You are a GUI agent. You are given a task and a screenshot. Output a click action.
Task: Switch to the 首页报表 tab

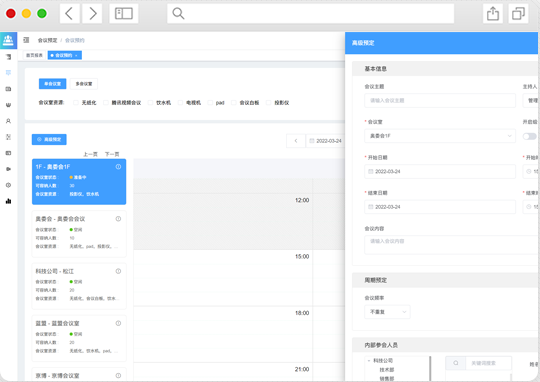[34, 55]
